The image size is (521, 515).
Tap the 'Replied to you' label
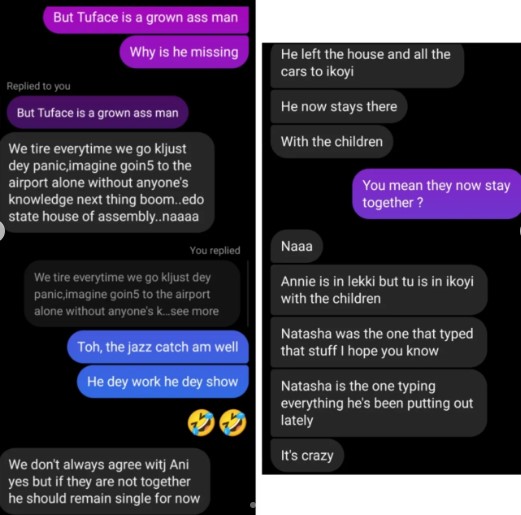click(x=38, y=86)
